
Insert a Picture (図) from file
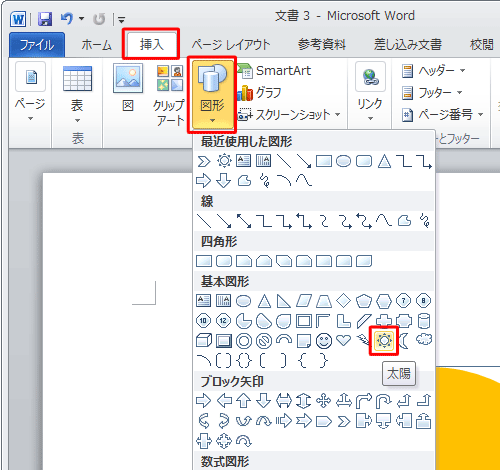click(x=128, y=87)
